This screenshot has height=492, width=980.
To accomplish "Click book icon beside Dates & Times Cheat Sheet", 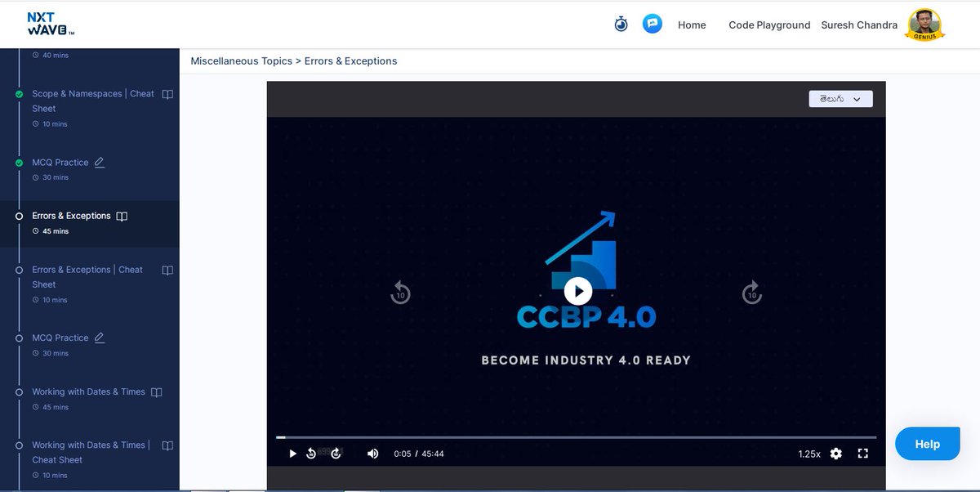I will (x=167, y=446).
